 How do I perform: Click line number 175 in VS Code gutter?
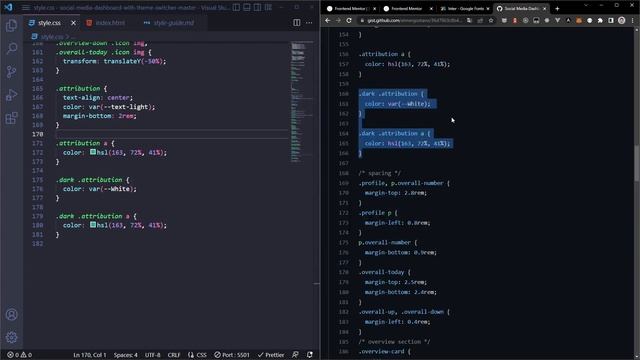tap(38, 180)
